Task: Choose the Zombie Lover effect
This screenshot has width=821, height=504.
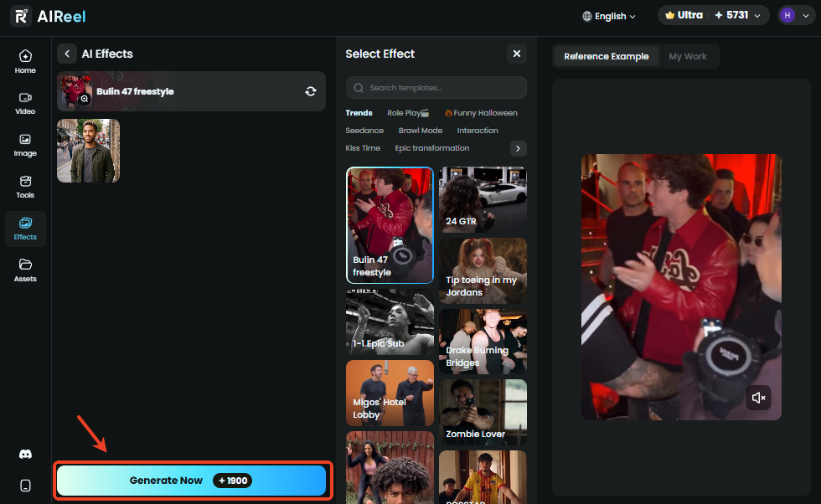Action: click(483, 412)
